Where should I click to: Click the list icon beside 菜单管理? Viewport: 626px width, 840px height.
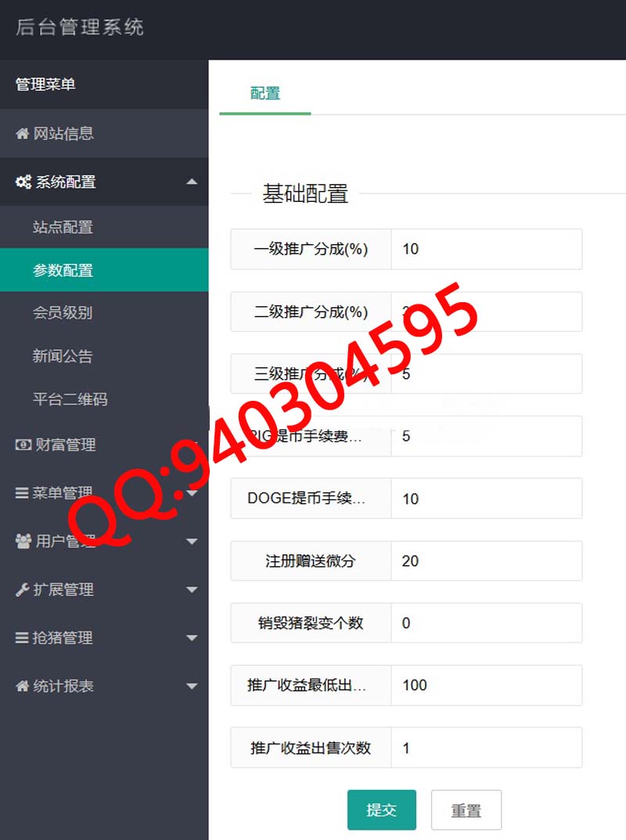22,493
